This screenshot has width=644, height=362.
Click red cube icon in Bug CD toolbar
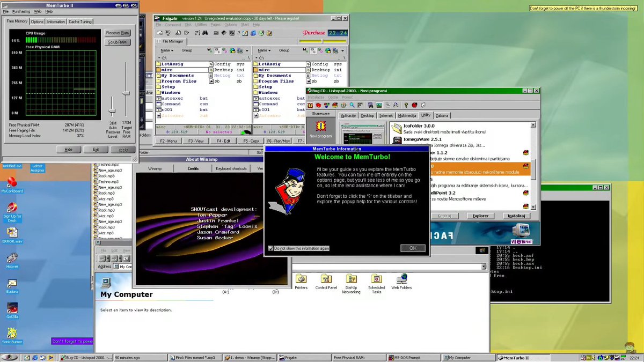[x=319, y=105]
